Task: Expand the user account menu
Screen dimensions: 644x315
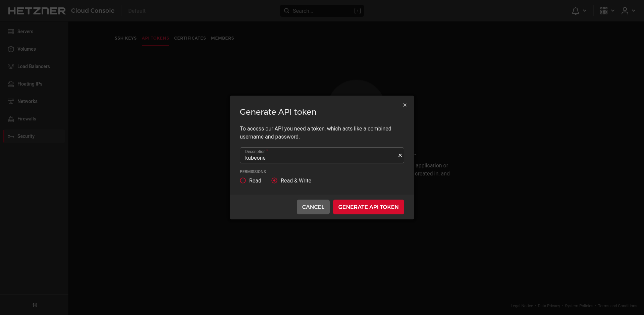Action: tap(628, 11)
